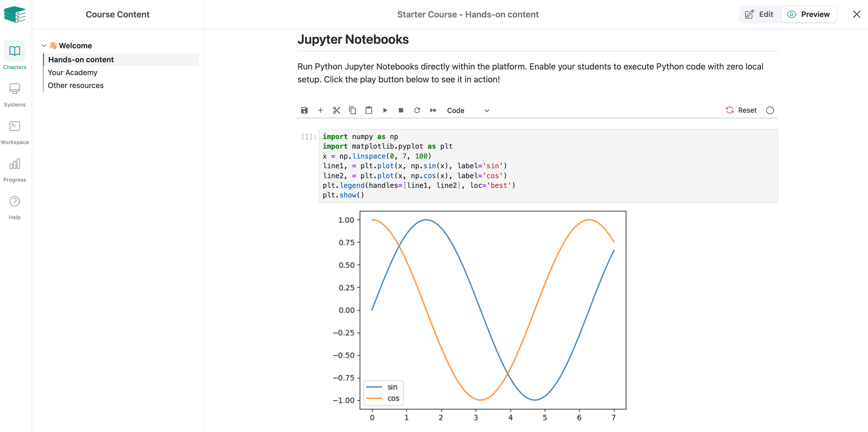868x432 pixels.
Task: Open the Your Academy page
Action: (x=72, y=72)
